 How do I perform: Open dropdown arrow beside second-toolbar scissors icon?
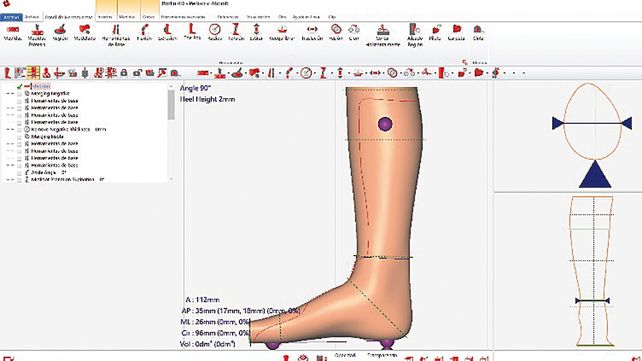coord(434,73)
